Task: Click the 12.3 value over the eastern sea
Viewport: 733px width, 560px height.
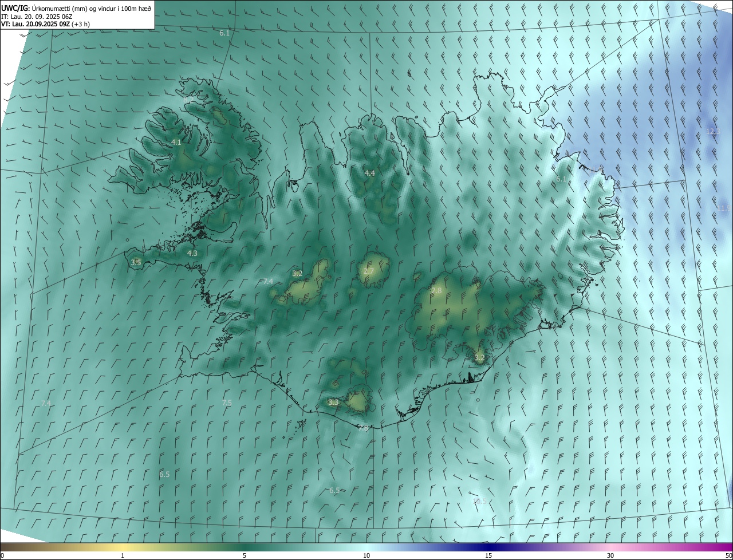Action: [x=713, y=132]
